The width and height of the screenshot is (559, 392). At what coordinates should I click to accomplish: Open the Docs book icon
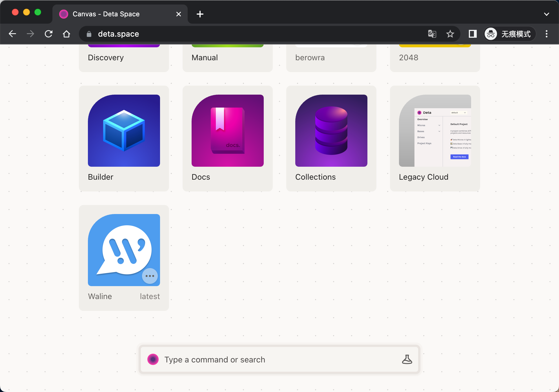[228, 131]
